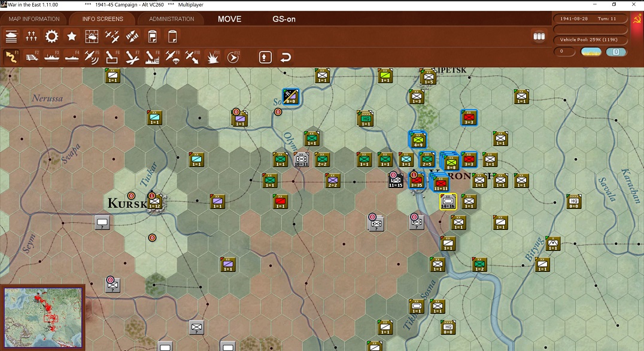
Task: Select the F7 bomb airfield mode icon
Action: point(132,57)
